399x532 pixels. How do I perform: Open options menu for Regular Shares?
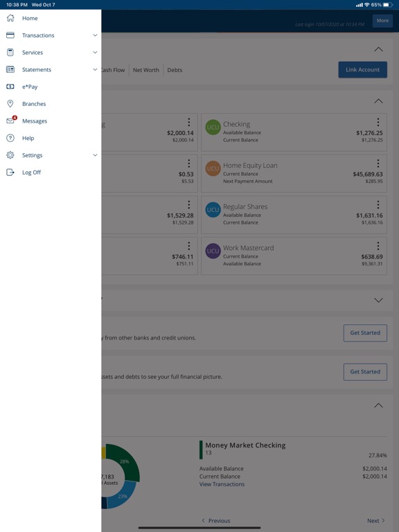pos(378,204)
